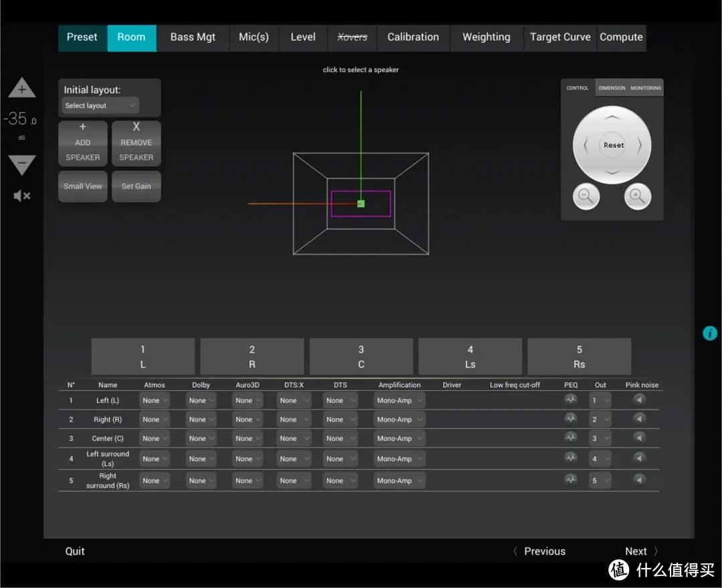Image resolution: width=722 pixels, height=588 pixels.
Task: Open PEQ for Left surround speaker
Action: coord(570,457)
